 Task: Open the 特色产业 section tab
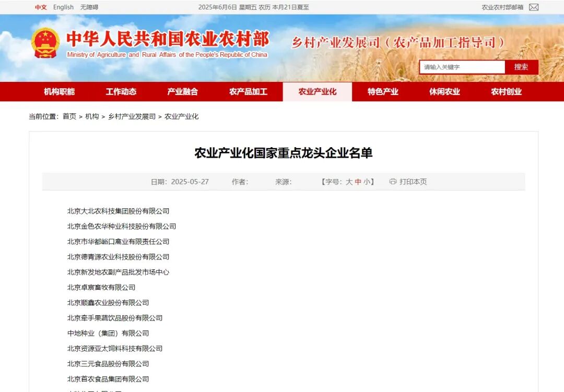[383, 91]
